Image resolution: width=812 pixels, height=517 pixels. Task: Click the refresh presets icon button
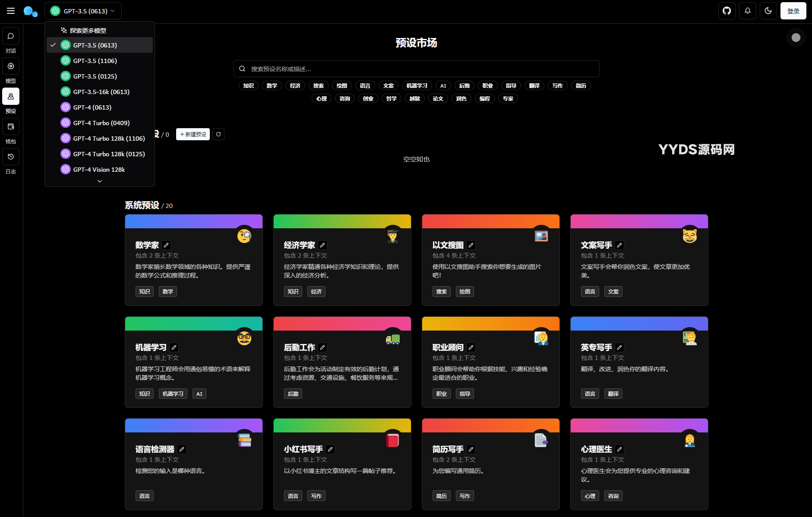point(218,134)
